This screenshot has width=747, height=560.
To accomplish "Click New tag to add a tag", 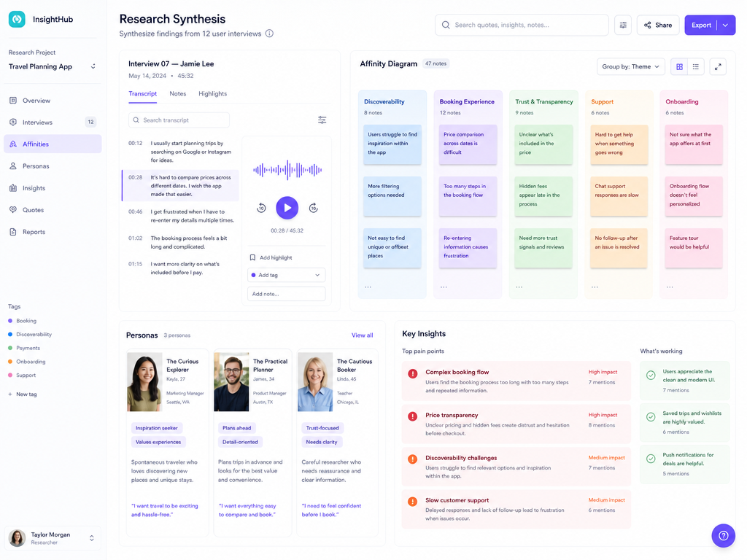I will [23, 394].
